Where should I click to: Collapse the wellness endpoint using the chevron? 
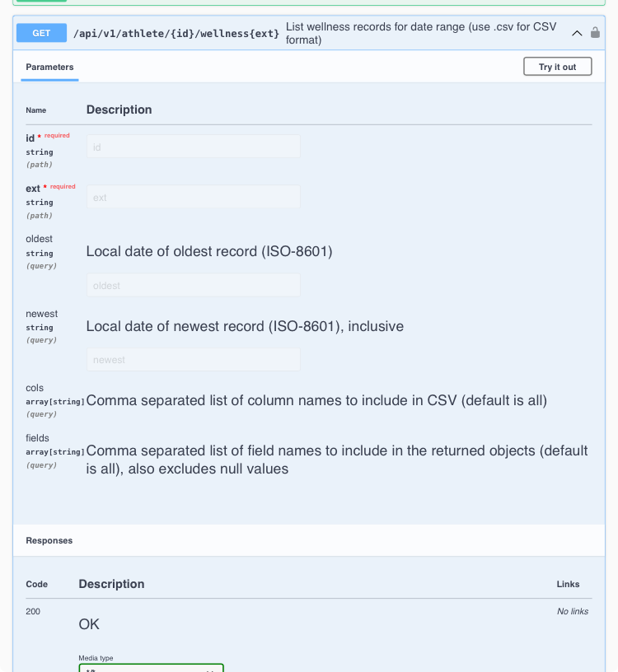pos(577,33)
